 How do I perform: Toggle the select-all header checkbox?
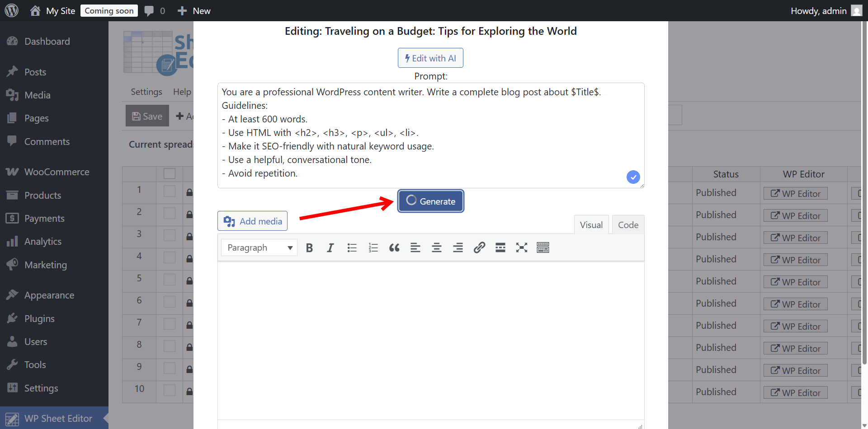[x=170, y=173]
